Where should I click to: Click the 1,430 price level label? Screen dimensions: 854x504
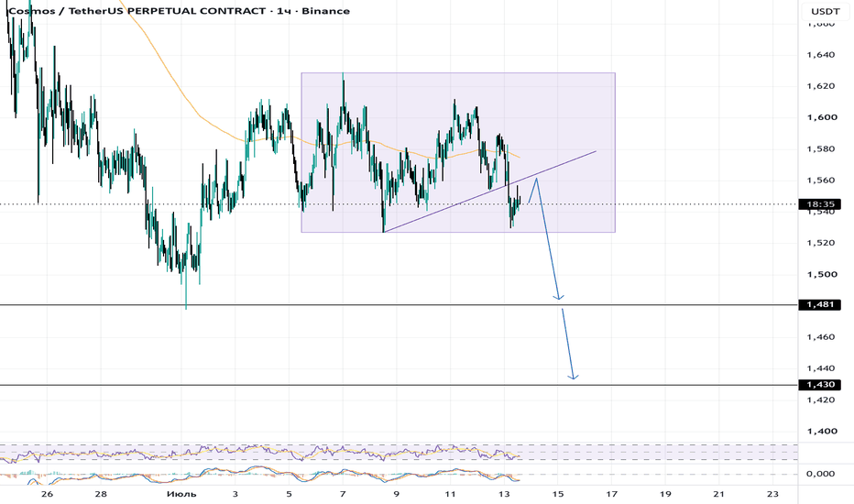820,385
